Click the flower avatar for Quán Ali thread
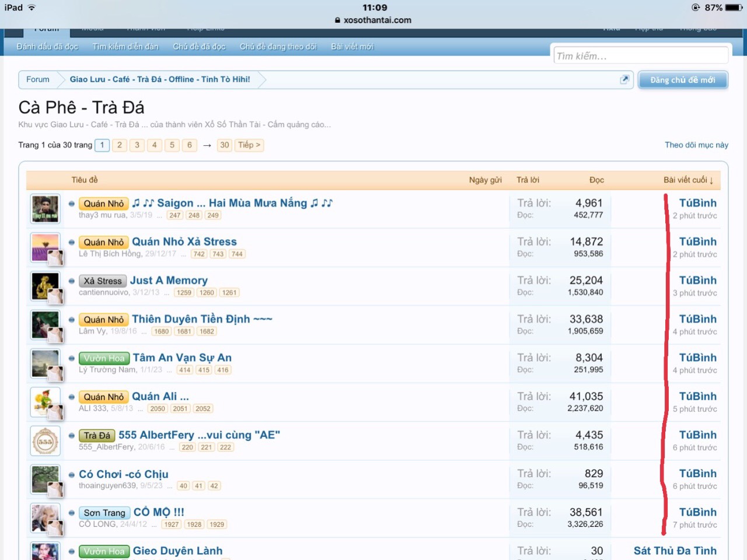 click(45, 402)
